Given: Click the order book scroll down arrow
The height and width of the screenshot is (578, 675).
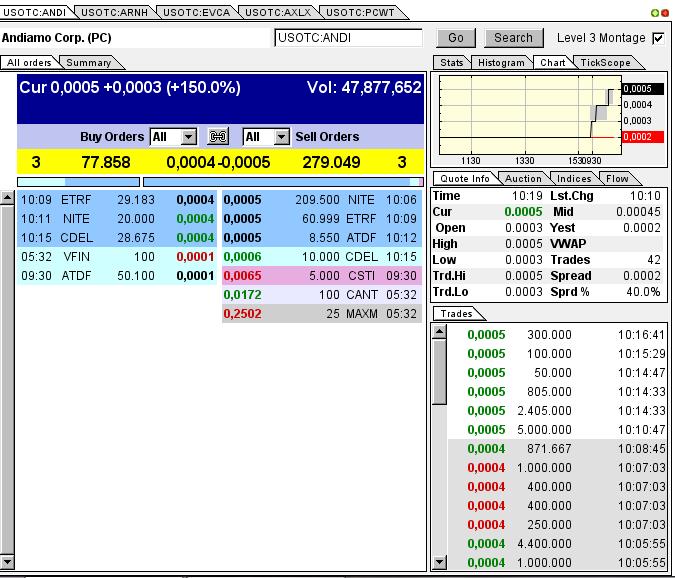Looking at the screenshot, I should click(x=7, y=562).
